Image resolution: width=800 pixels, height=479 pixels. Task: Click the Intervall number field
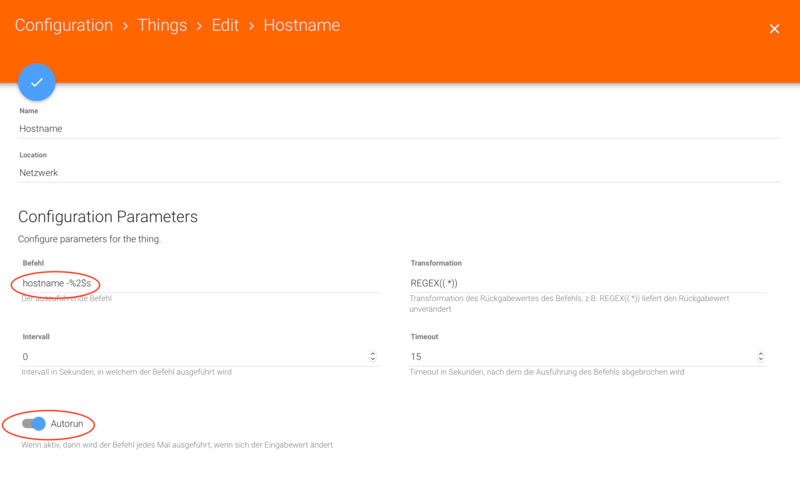pyautogui.click(x=190, y=356)
